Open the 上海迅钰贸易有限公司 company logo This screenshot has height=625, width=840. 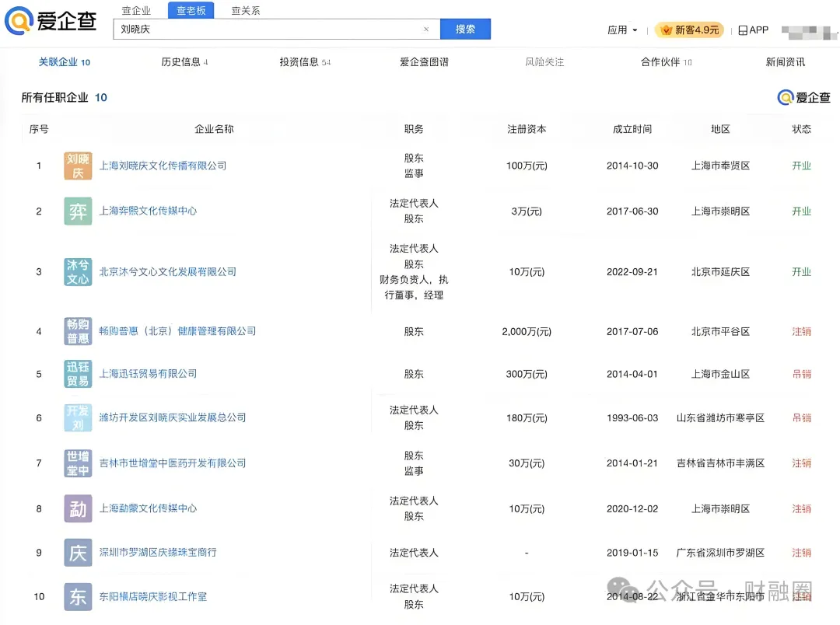click(x=78, y=374)
